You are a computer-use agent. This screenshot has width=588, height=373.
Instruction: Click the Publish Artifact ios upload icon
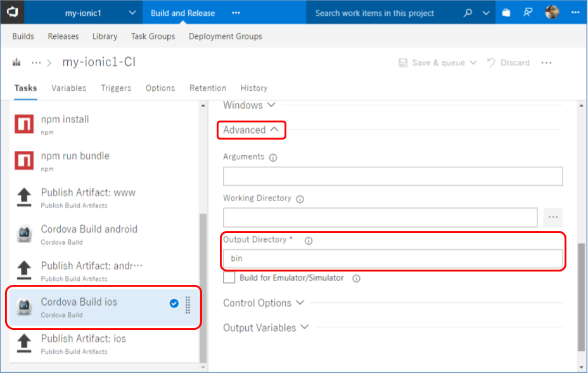(24, 343)
